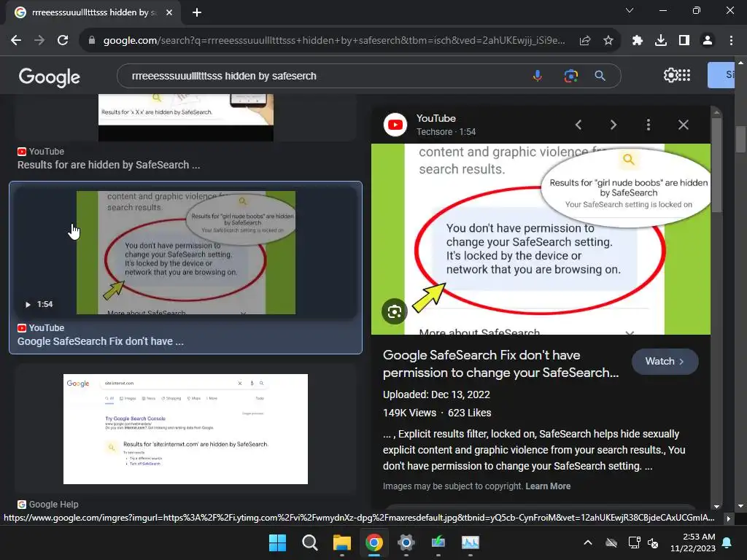
Task: Show next image in preview panel
Action: point(613,125)
